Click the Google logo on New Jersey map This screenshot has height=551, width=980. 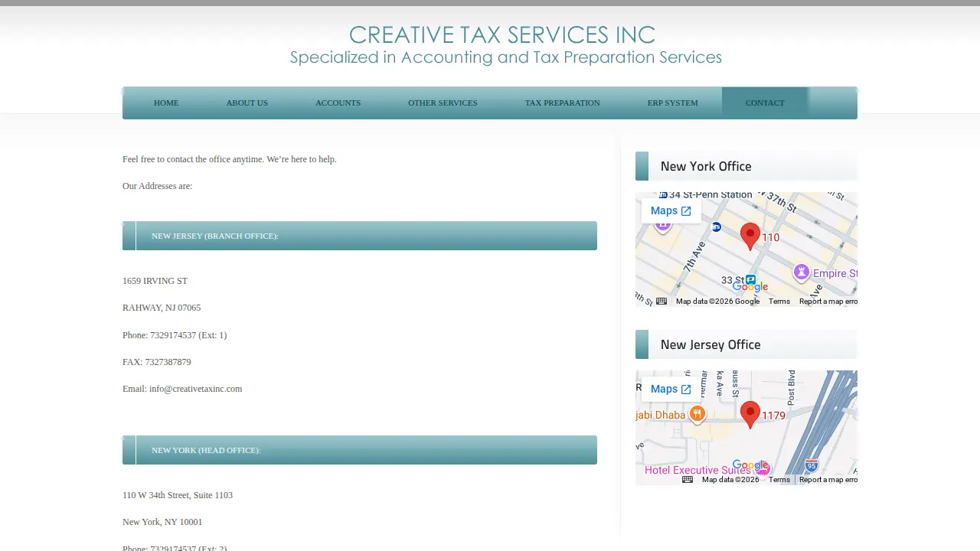point(750,465)
